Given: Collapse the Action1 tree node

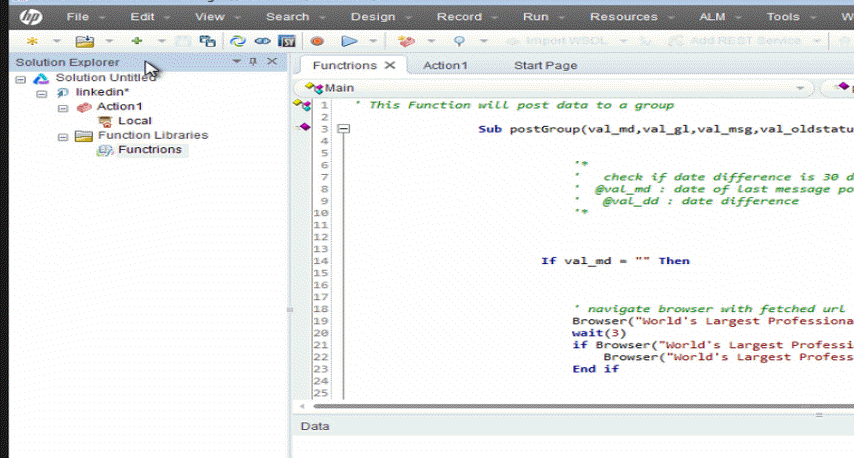Looking at the screenshot, I should click(x=63, y=107).
